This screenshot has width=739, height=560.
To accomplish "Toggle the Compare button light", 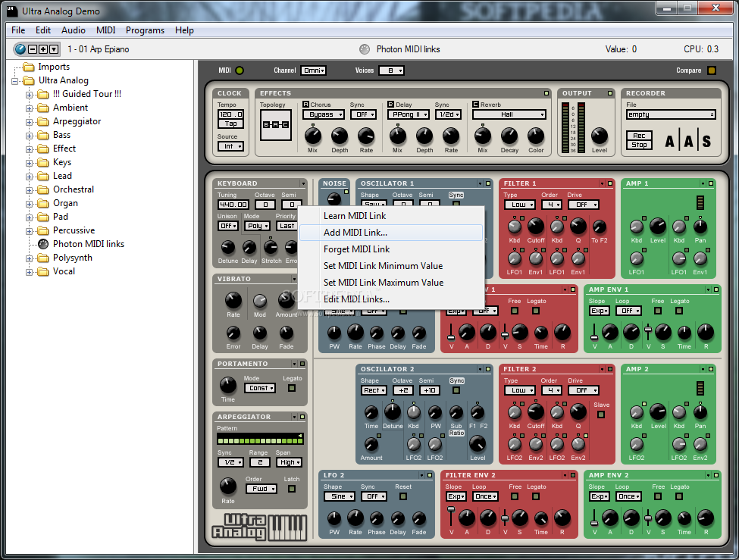I will (x=711, y=70).
